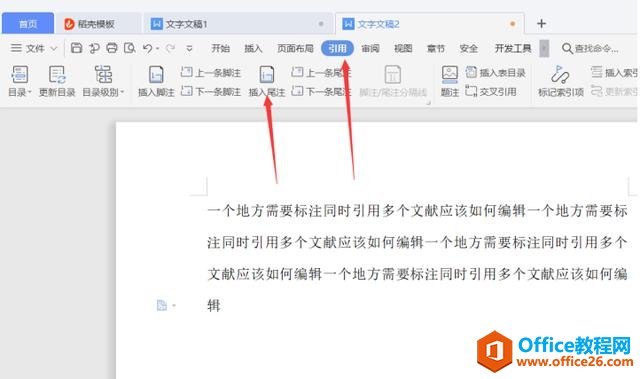Expand the 文件 dropdown arrow
This screenshot has height=379, width=640.
tap(53, 49)
